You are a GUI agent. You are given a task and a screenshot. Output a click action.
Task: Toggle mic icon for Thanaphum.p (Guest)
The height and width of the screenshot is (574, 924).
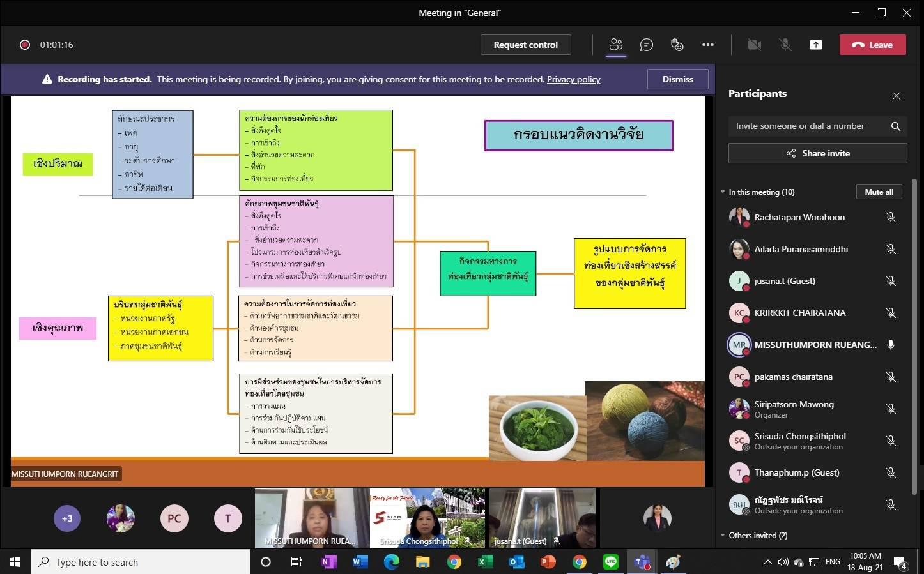pos(891,472)
